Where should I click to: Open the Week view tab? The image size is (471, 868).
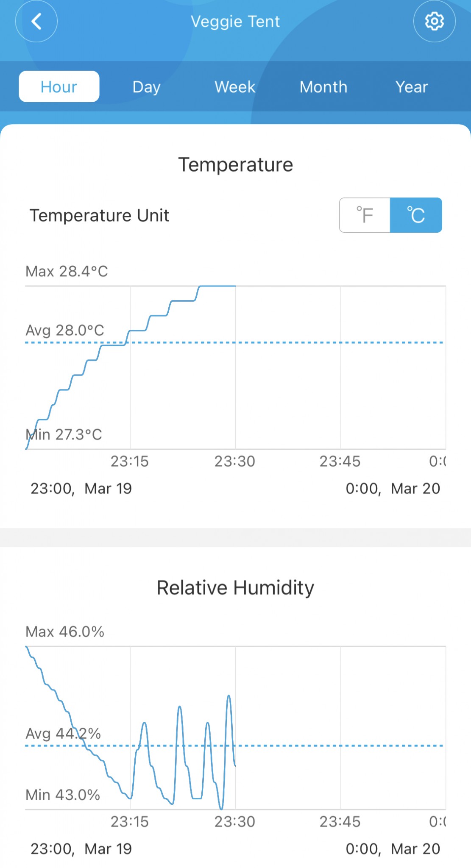[x=235, y=86]
